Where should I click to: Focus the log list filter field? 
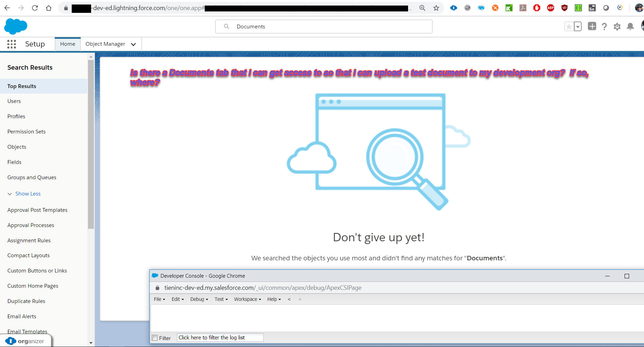[220, 338]
